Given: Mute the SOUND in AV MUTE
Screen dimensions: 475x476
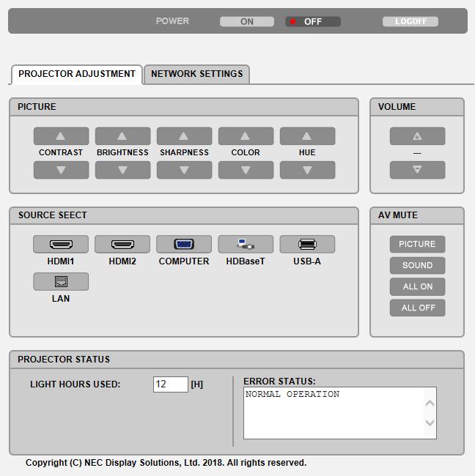Looking at the screenshot, I should pyautogui.click(x=417, y=265).
